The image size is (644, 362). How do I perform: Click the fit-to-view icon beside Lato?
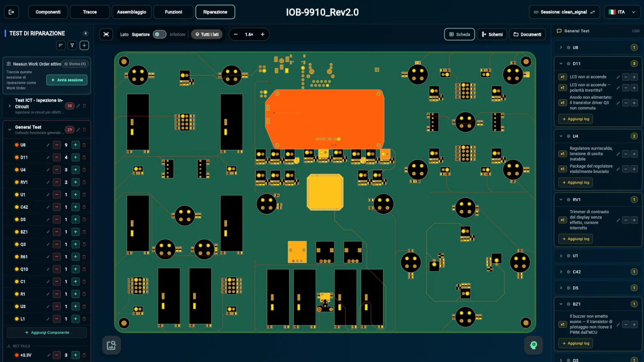coord(106,34)
